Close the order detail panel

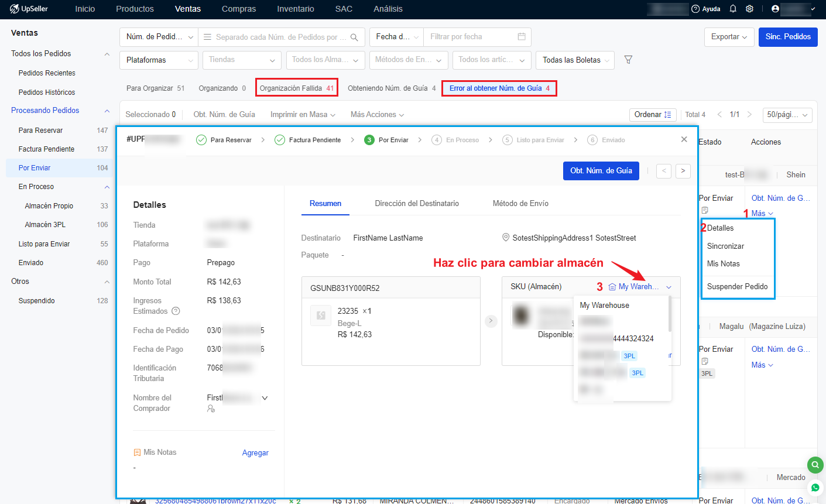684,139
